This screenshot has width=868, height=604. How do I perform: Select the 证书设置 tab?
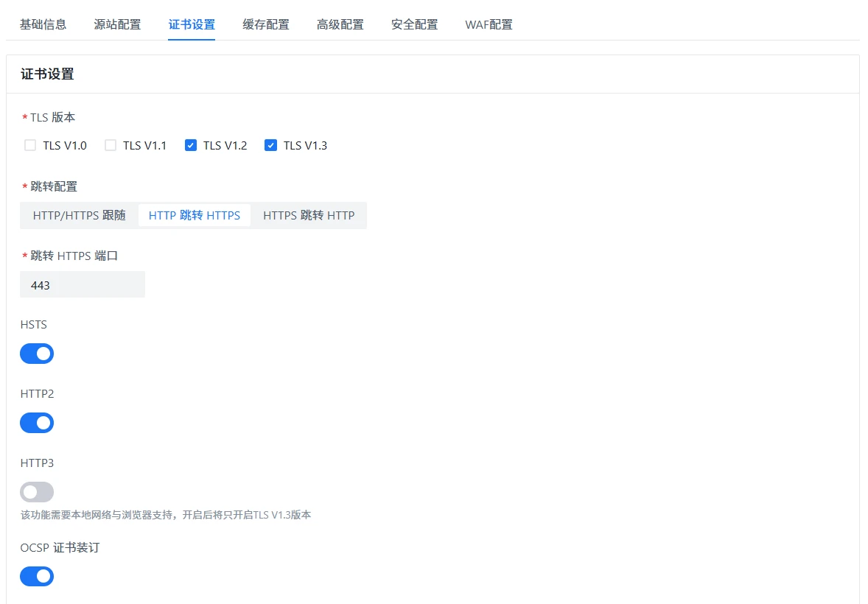(192, 24)
